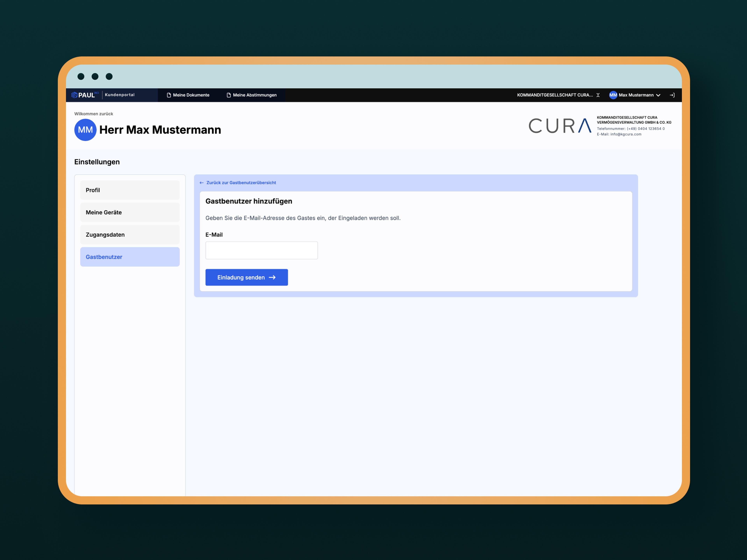Click the left arrow icon before Zurück
The height and width of the screenshot is (560, 747).
(x=202, y=183)
